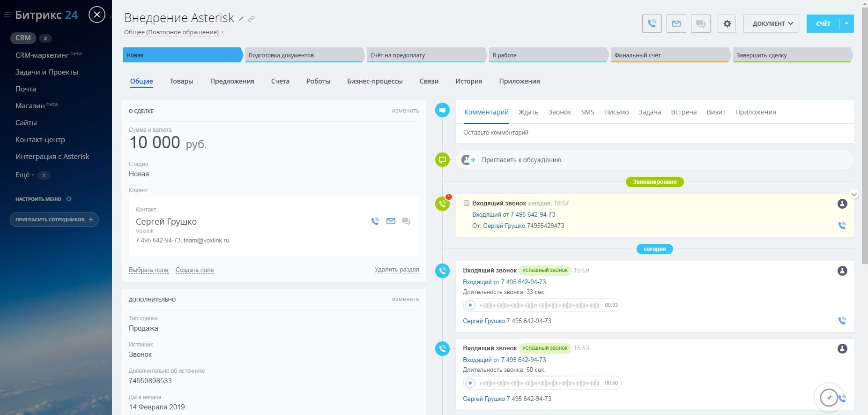This screenshot has height=415, width=868.
Task: Open the ДОКУМЕНТ dropdown
Action: (x=771, y=23)
